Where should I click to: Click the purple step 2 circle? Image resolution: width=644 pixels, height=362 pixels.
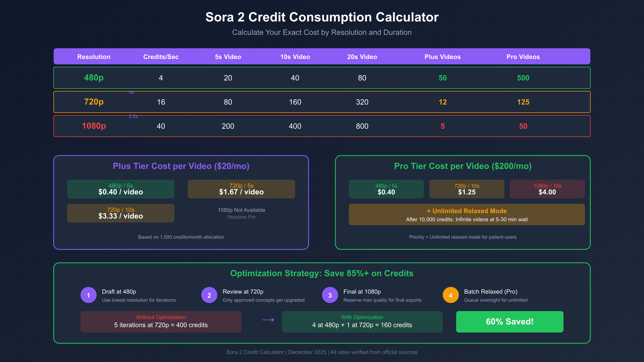[209, 295]
